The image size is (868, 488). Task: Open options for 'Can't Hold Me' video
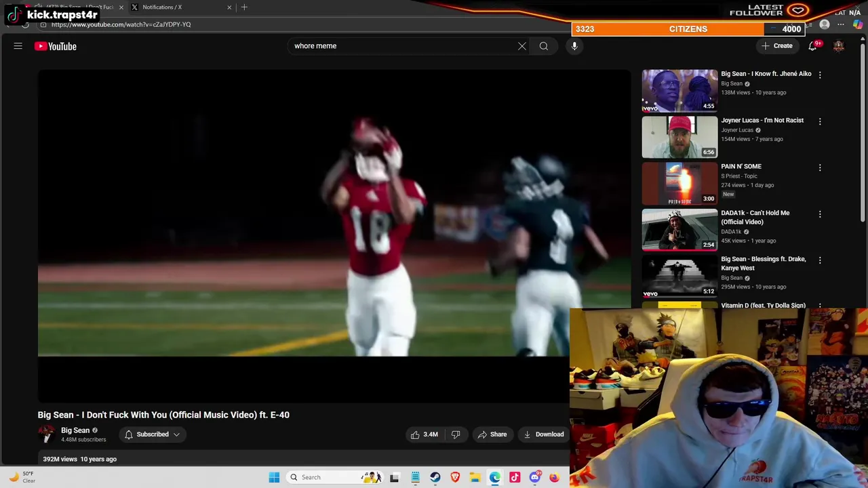point(820,214)
